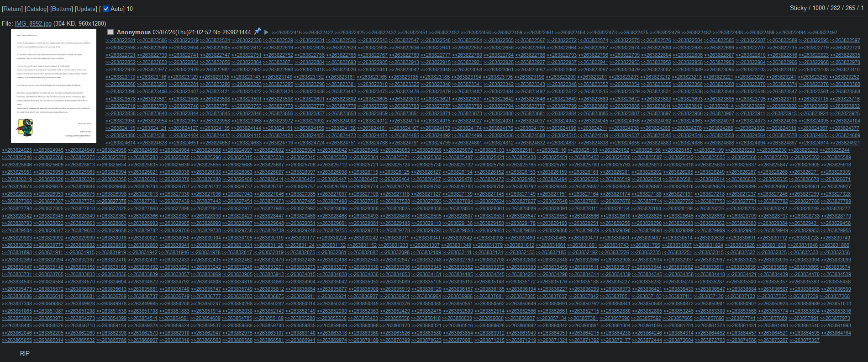The height and width of the screenshot is (362, 868).
Task: View quoted post >>263823388
Action: [x=845, y=84]
